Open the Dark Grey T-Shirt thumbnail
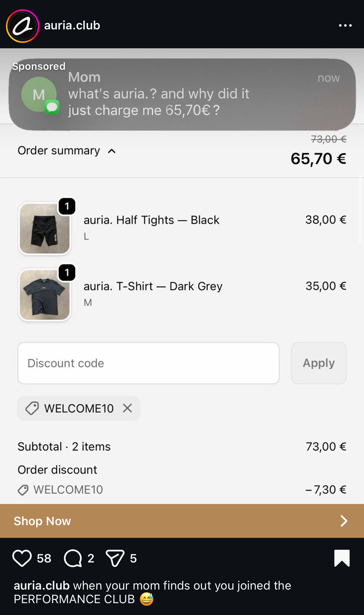Screen dimensions: 364x615 point(45,295)
